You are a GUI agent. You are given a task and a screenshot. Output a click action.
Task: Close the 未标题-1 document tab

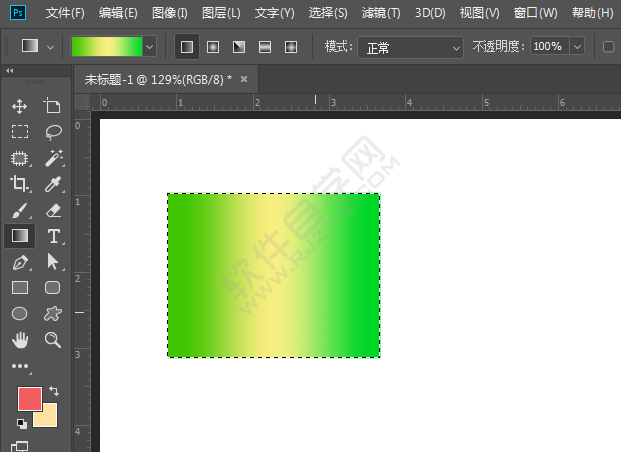(x=244, y=79)
